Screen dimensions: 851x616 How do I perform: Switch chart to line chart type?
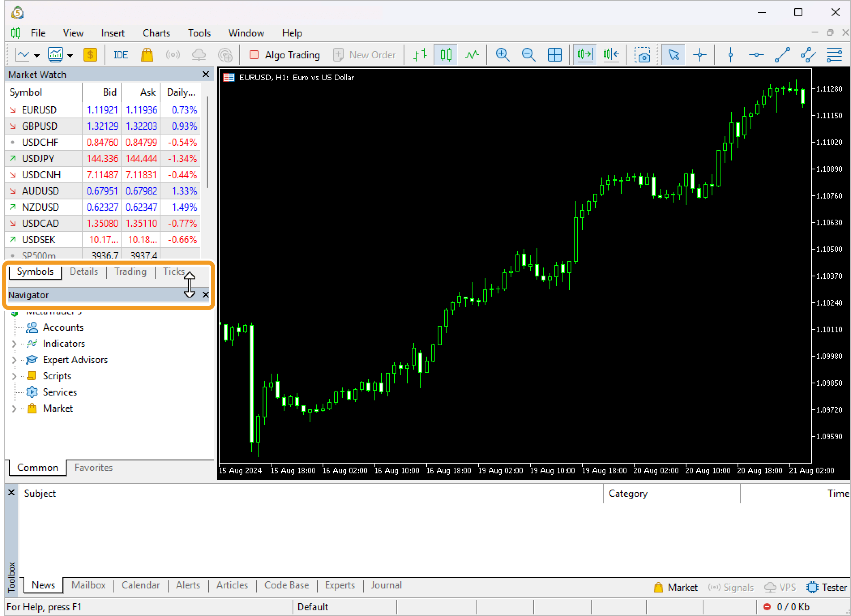tap(472, 55)
